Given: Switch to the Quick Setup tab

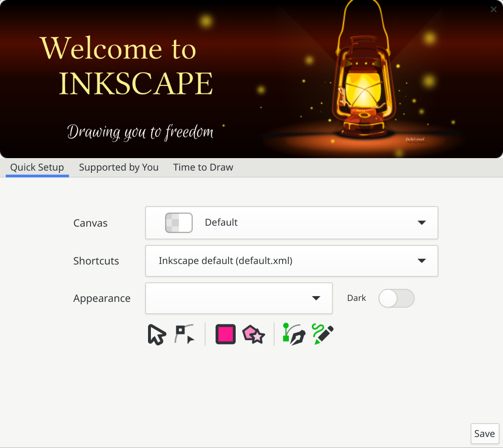Looking at the screenshot, I should 37,168.
